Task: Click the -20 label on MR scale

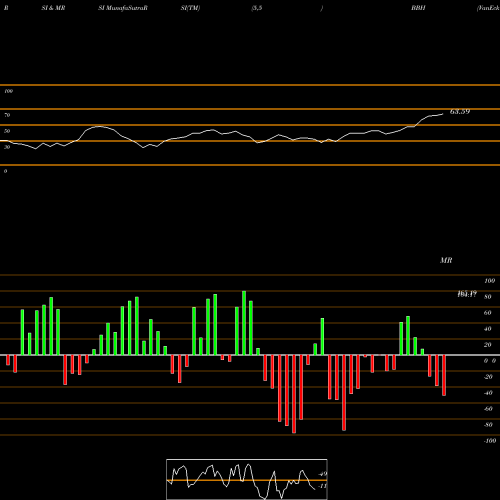Action: (x=488, y=377)
